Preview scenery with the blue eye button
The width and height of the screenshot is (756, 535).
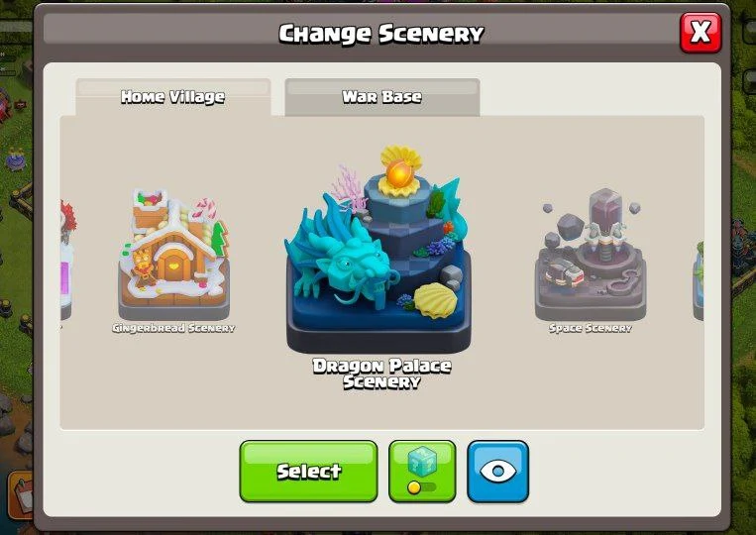tap(498, 472)
